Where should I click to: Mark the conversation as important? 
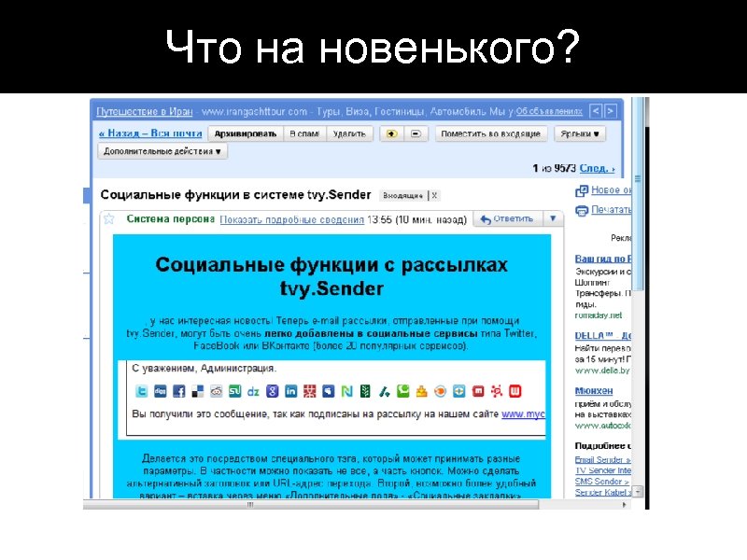pos(390,133)
